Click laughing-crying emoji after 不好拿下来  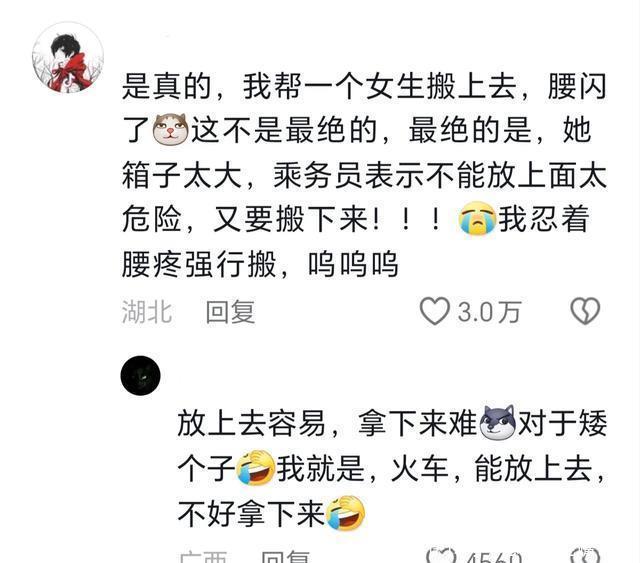346,513
